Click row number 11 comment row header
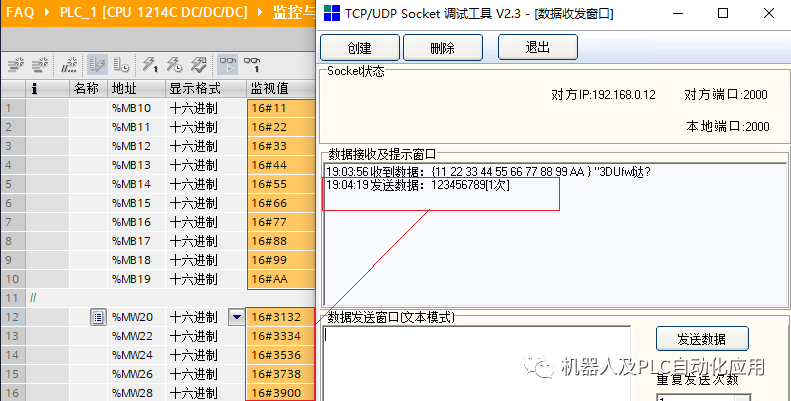Image resolution: width=791 pixels, height=401 pixels. click(13, 298)
